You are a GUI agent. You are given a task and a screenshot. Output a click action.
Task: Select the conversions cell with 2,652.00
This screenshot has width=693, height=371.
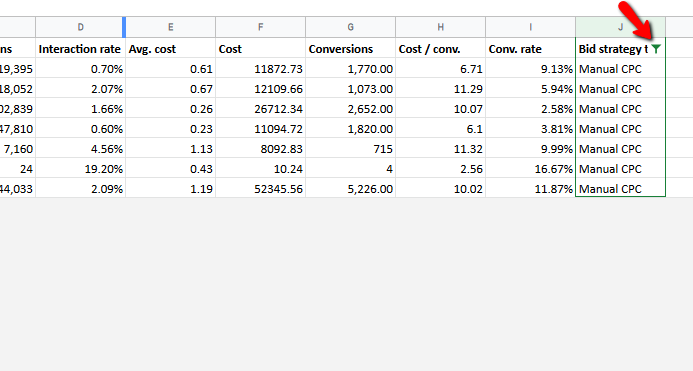pyautogui.click(x=350, y=109)
